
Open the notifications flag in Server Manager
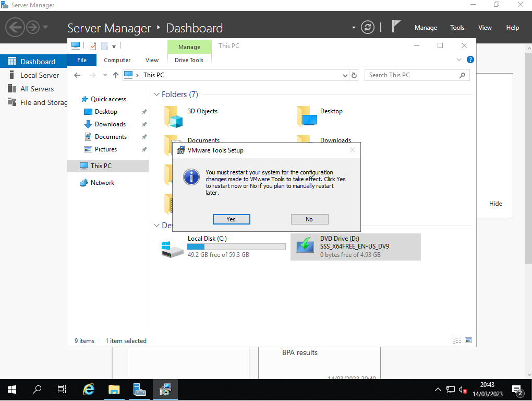(x=396, y=27)
